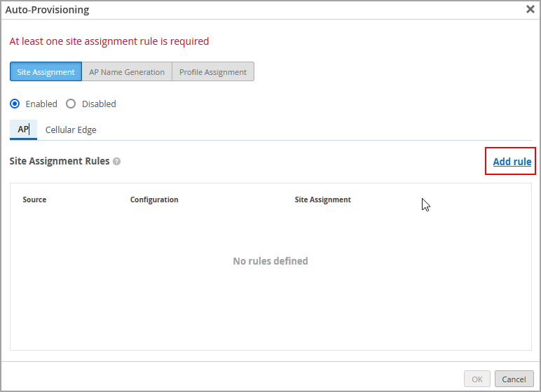Select the Enabled radio button

point(15,104)
